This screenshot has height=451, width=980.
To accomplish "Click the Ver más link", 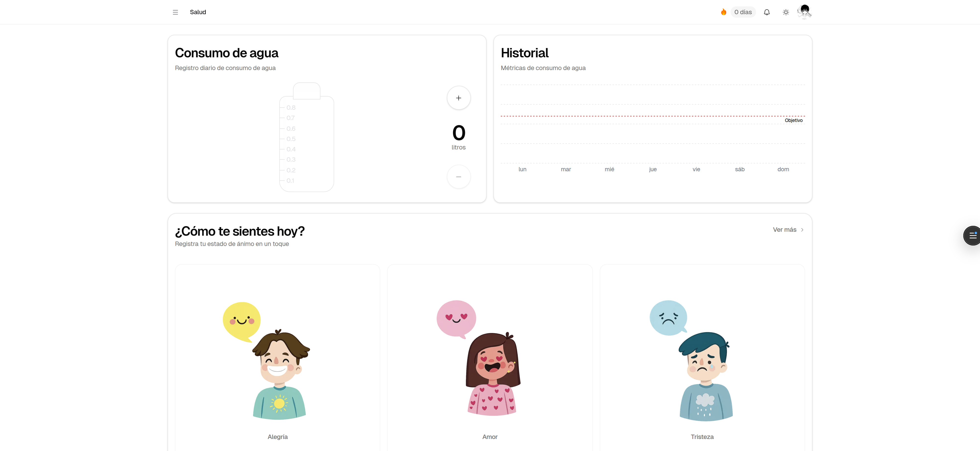I will click(x=784, y=230).
